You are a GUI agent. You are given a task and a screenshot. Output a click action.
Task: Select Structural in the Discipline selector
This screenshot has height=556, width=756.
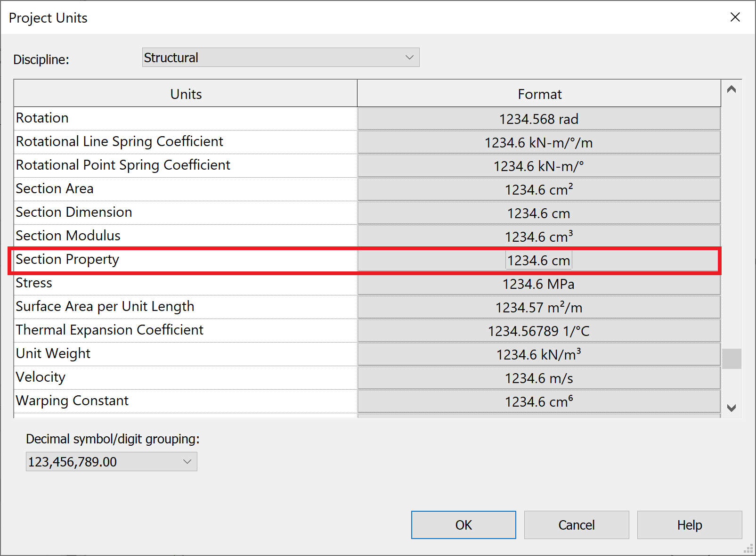(x=280, y=57)
